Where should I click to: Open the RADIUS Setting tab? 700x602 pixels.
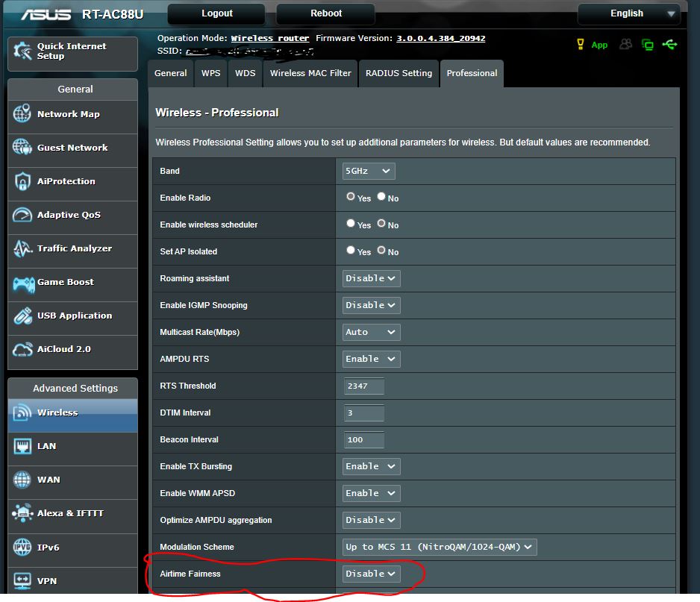click(x=399, y=73)
